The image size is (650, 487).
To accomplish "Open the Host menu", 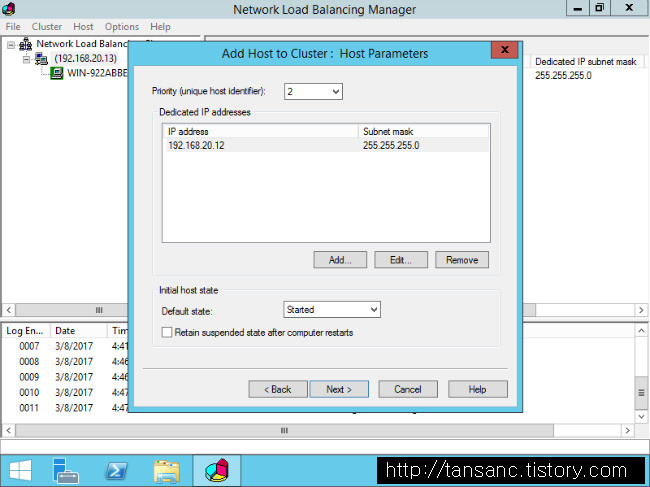I will 83,27.
